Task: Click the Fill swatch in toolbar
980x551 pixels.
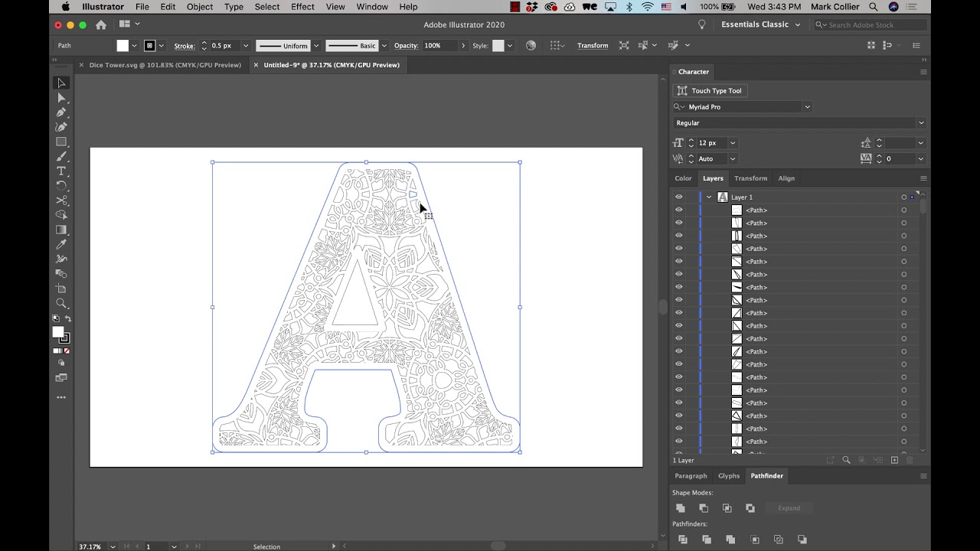Action: point(57,331)
